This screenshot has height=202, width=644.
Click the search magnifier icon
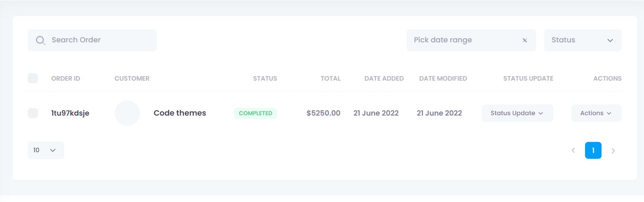tap(40, 40)
